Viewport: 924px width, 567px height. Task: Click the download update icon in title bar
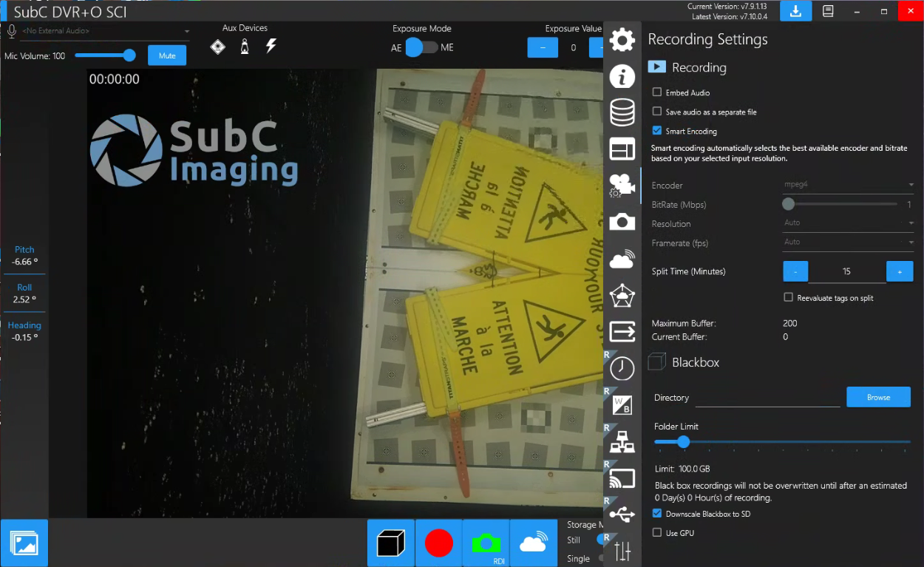tap(795, 11)
